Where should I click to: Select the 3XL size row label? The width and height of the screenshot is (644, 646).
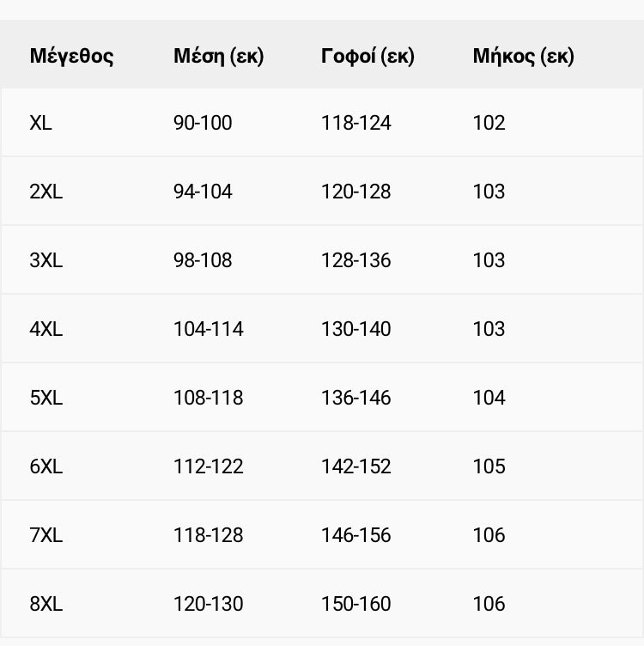click(46, 260)
